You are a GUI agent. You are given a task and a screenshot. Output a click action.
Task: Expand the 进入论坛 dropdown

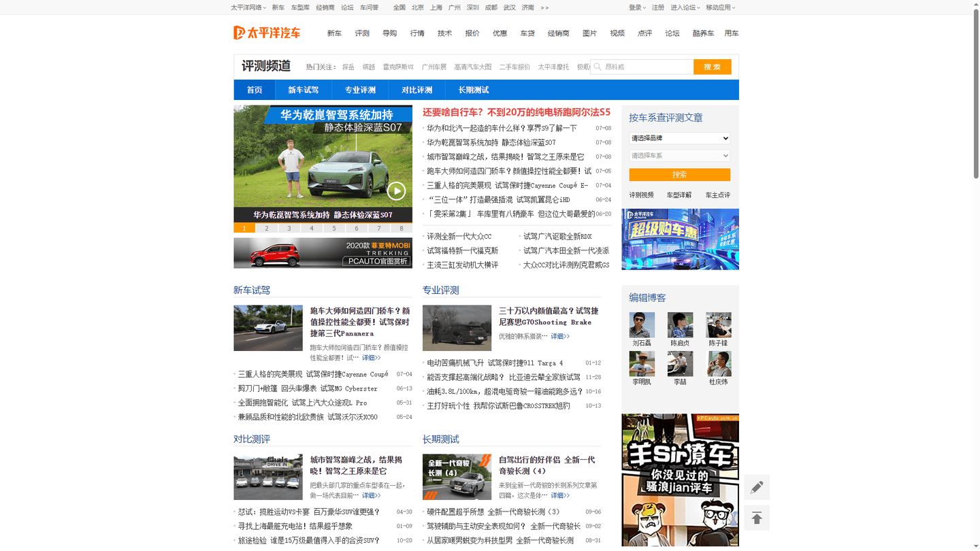click(685, 7)
